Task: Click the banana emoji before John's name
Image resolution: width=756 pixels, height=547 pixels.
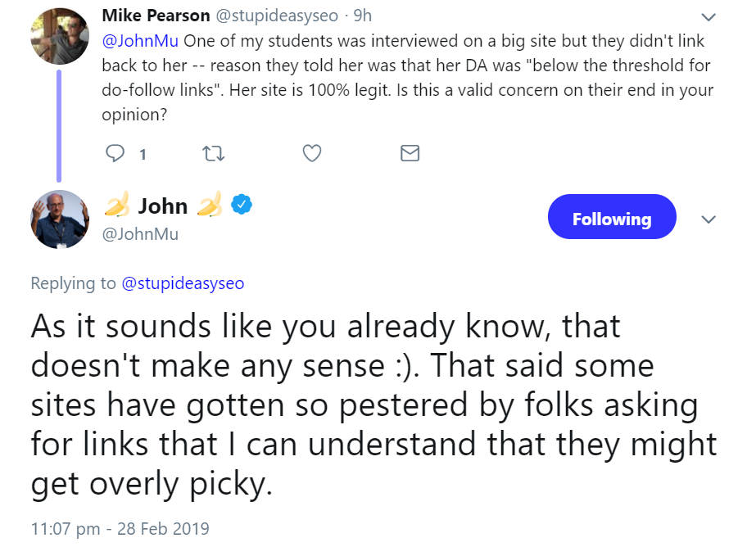Action: click(x=116, y=206)
